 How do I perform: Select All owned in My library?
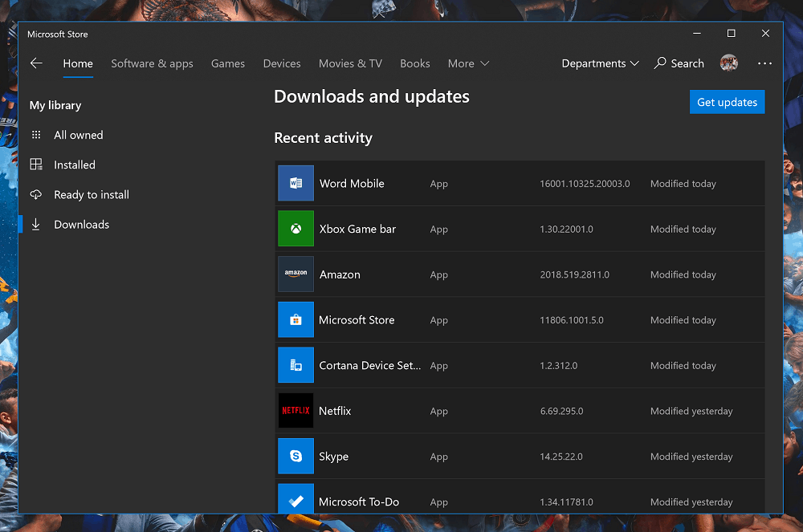pos(78,136)
